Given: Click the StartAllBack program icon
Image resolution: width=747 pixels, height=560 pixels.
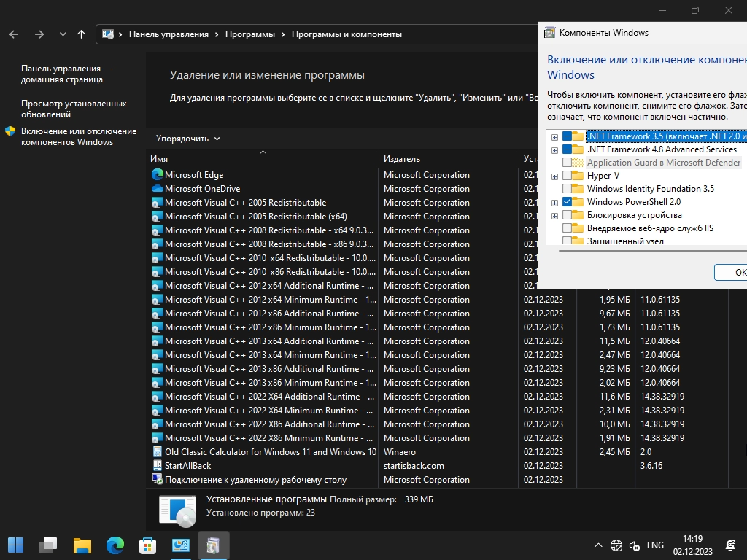Looking at the screenshot, I should click(x=157, y=466).
